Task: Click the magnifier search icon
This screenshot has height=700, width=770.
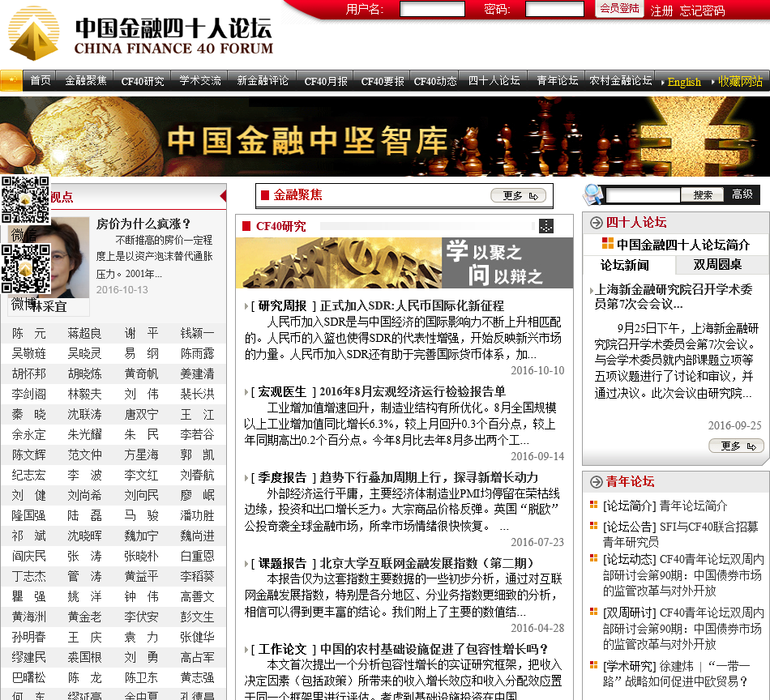Action: (x=593, y=194)
